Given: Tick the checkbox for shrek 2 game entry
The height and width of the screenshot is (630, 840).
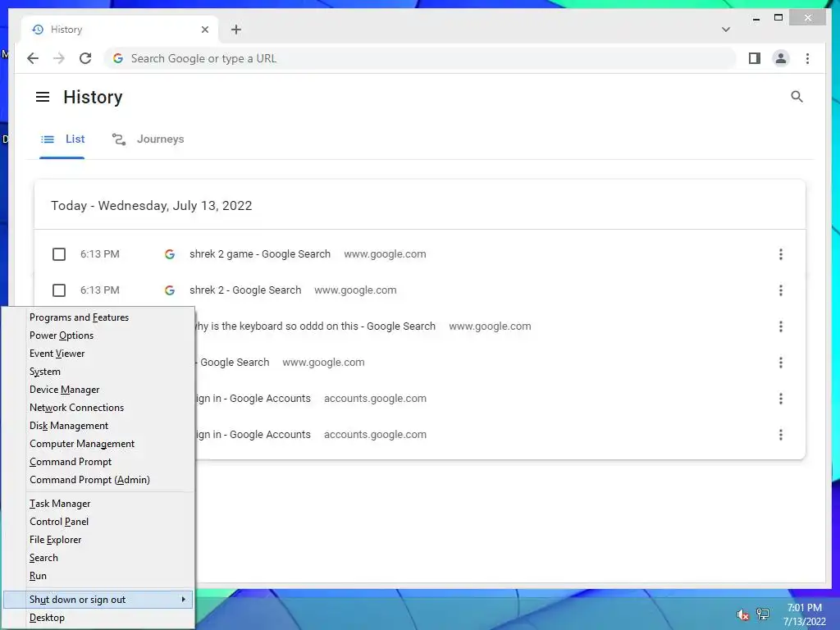Looking at the screenshot, I should click(59, 254).
